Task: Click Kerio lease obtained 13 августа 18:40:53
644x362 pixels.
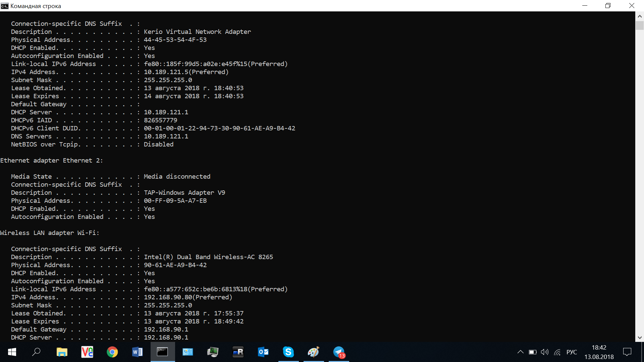Action: [x=194, y=88]
